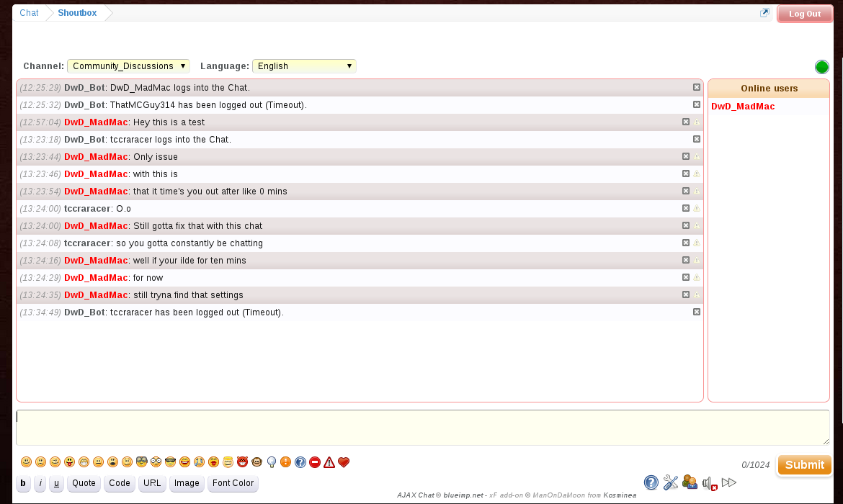This screenshot has height=504, width=843.
Task: Switch to the Shoutbox tab
Action: 77,13
